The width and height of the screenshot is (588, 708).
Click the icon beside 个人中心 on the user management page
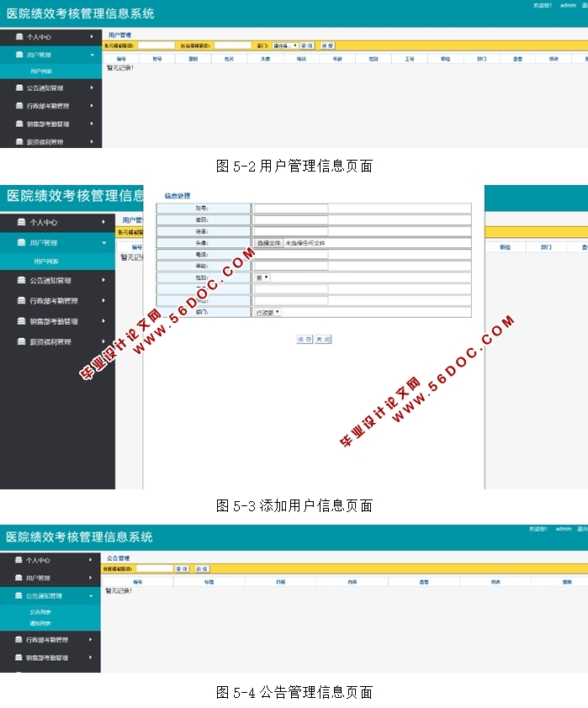pos(19,37)
